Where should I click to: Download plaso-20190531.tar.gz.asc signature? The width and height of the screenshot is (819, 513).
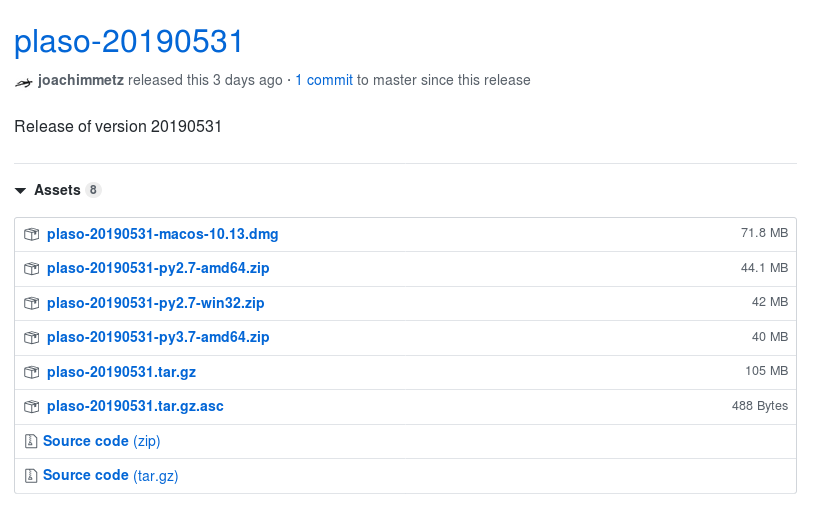tap(135, 406)
